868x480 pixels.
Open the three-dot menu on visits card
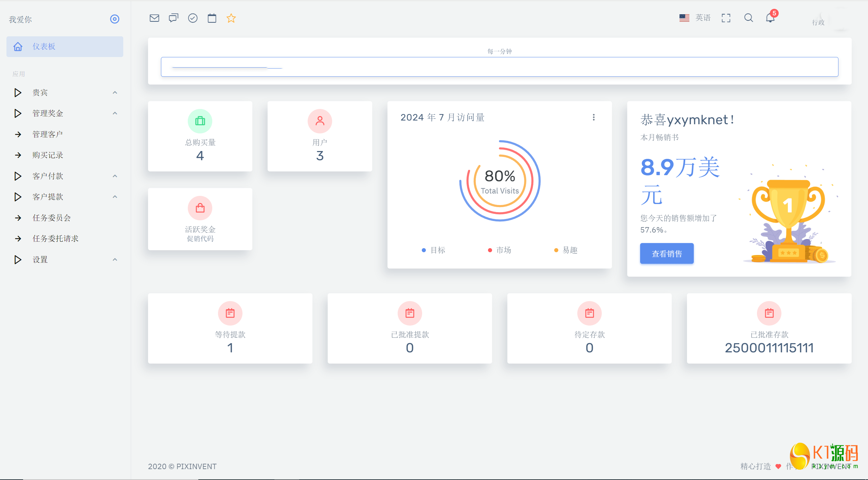(x=594, y=117)
